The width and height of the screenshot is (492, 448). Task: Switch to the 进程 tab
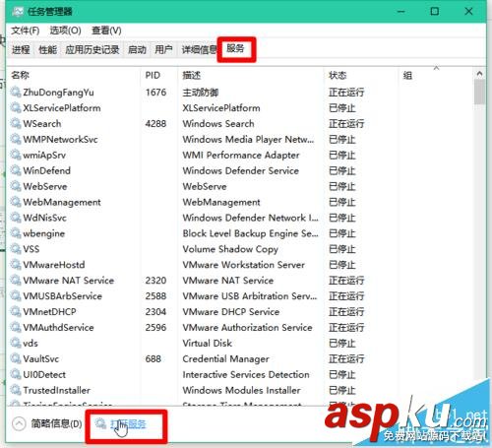pos(21,50)
